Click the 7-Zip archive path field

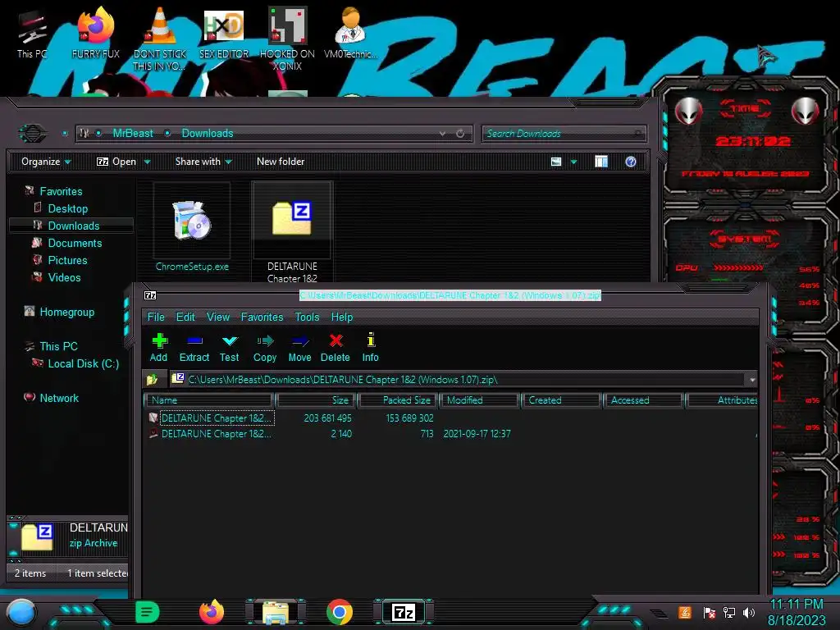pyautogui.click(x=458, y=379)
